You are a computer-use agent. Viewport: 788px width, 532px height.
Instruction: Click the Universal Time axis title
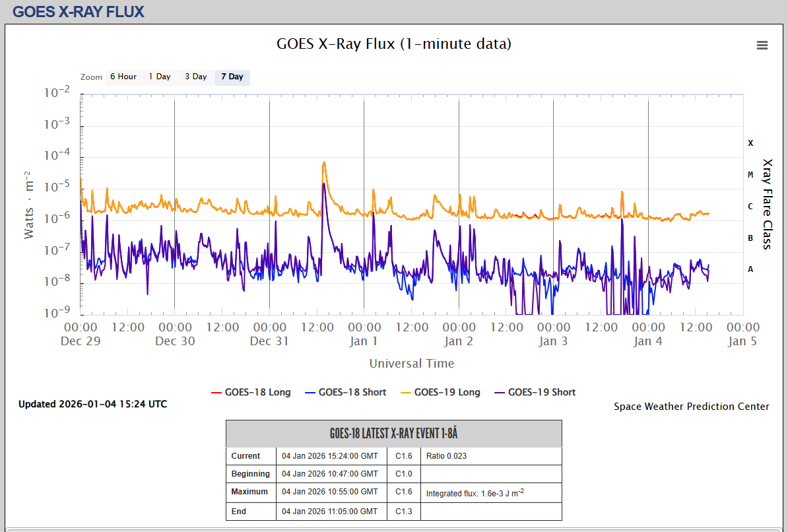pyautogui.click(x=411, y=364)
